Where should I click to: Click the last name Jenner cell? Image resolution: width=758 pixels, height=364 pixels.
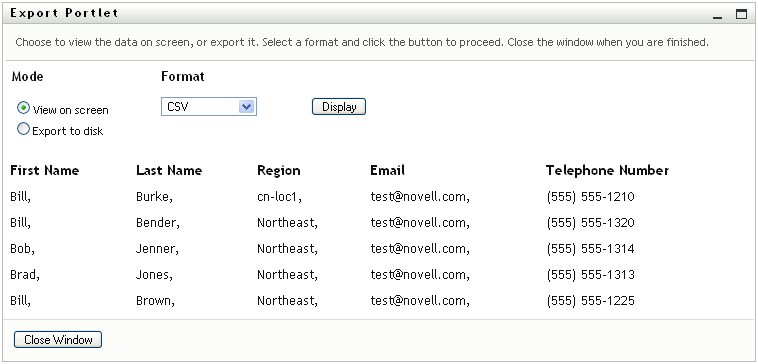[157, 249]
